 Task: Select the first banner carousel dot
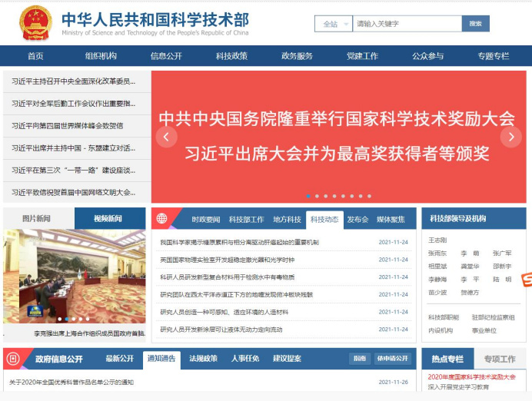click(x=308, y=196)
